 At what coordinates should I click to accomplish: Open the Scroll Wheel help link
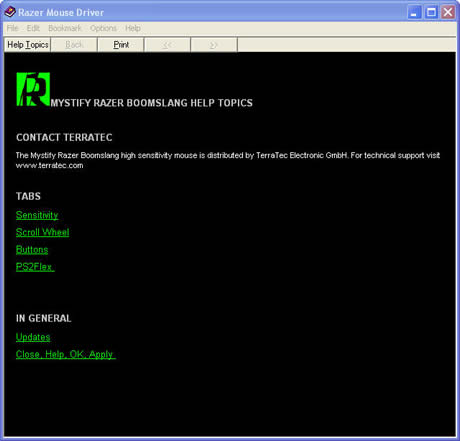(43, 232)
